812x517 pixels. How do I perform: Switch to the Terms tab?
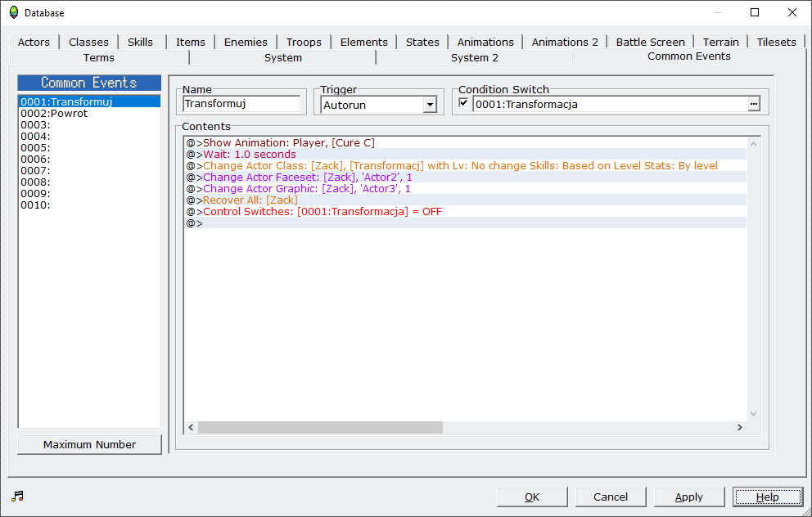pos(99,57)
